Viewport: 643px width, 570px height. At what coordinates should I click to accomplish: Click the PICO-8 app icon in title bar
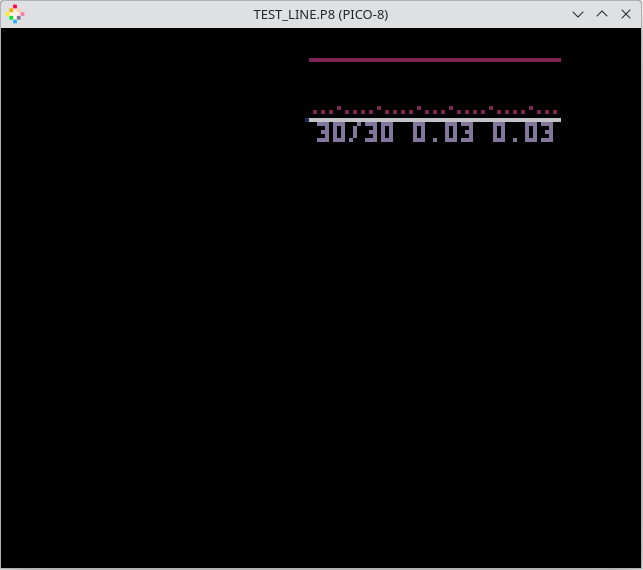pos(15,14)
